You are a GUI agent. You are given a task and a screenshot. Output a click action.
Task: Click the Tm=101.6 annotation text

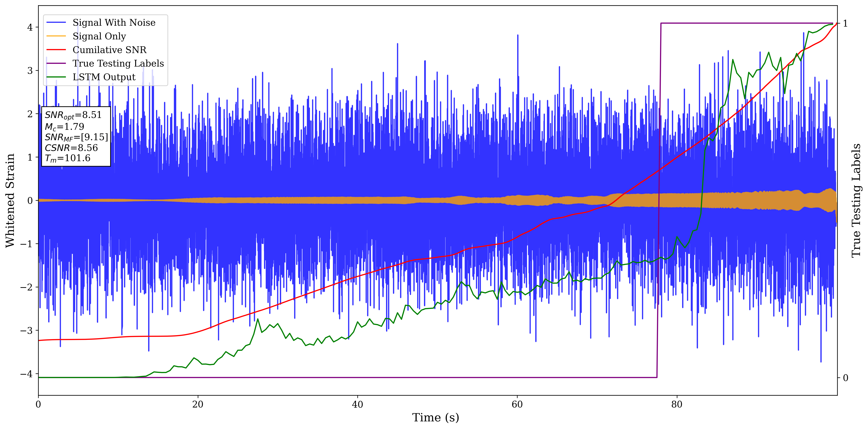(67, 158)
